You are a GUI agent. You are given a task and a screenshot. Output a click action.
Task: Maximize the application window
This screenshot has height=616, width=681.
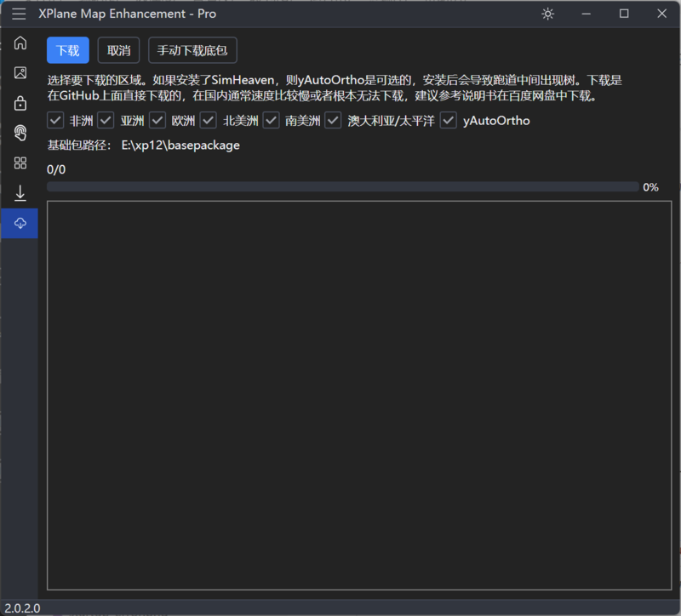(x=624, y=14)
